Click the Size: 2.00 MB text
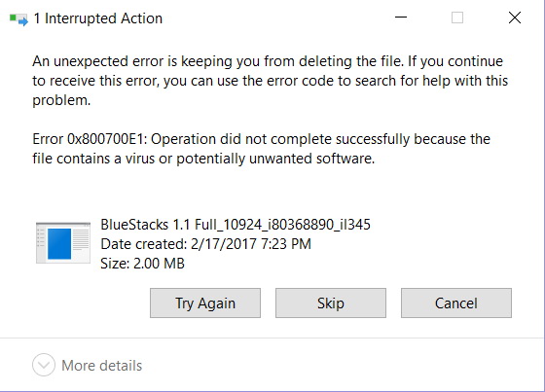This screenshot has height=392, width=545. tap(142, 263)
